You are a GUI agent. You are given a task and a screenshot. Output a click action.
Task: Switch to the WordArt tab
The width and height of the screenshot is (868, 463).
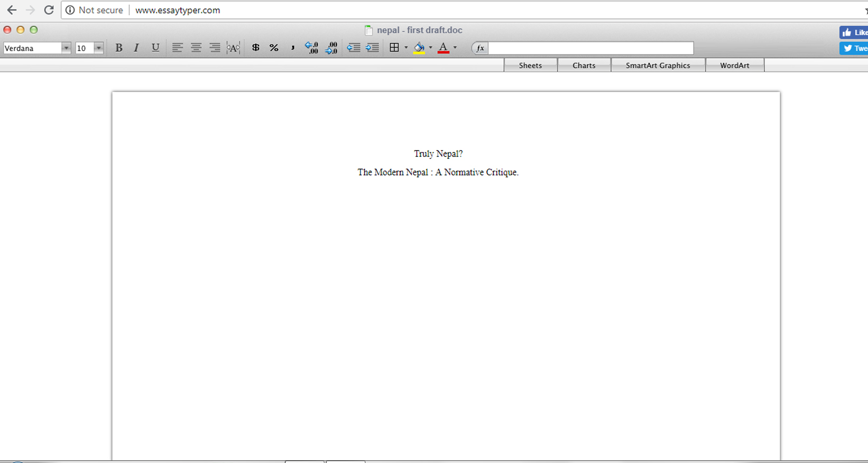coord(735,66)
